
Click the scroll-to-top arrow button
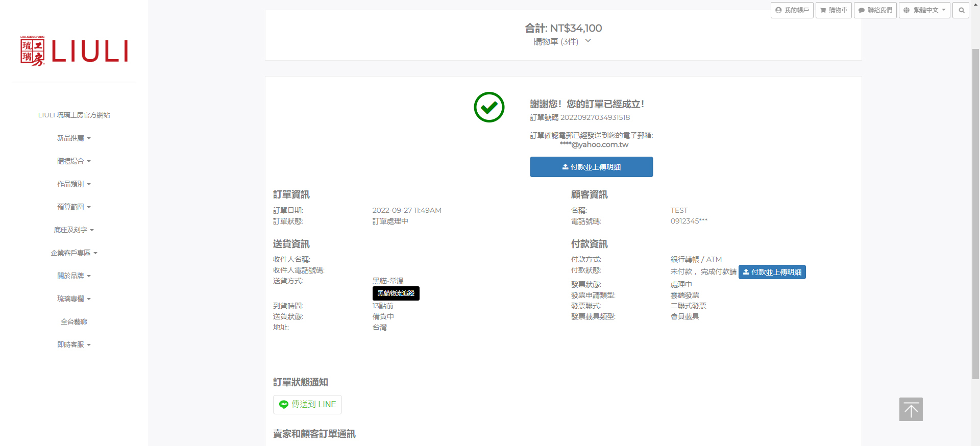(911, 409)
